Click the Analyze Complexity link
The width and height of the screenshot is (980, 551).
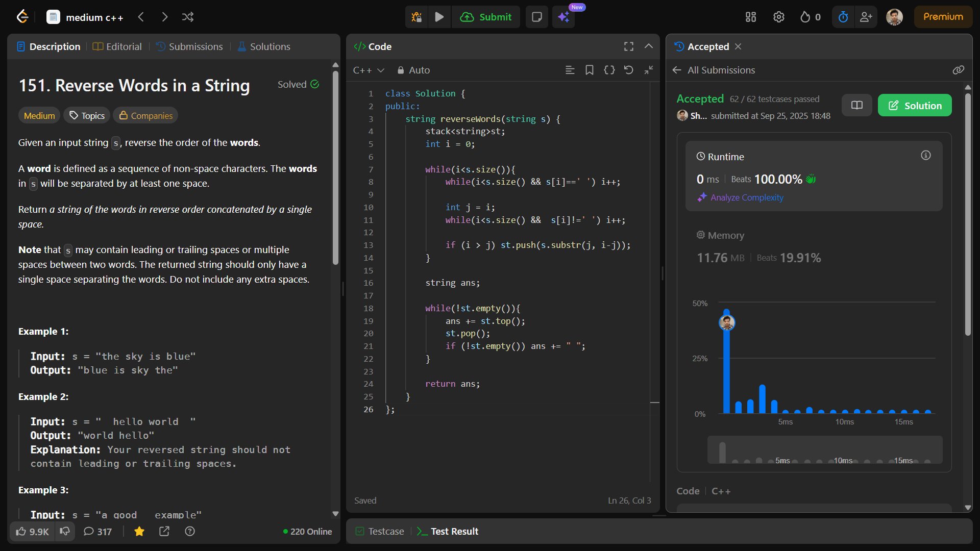(x=746, y=197)
